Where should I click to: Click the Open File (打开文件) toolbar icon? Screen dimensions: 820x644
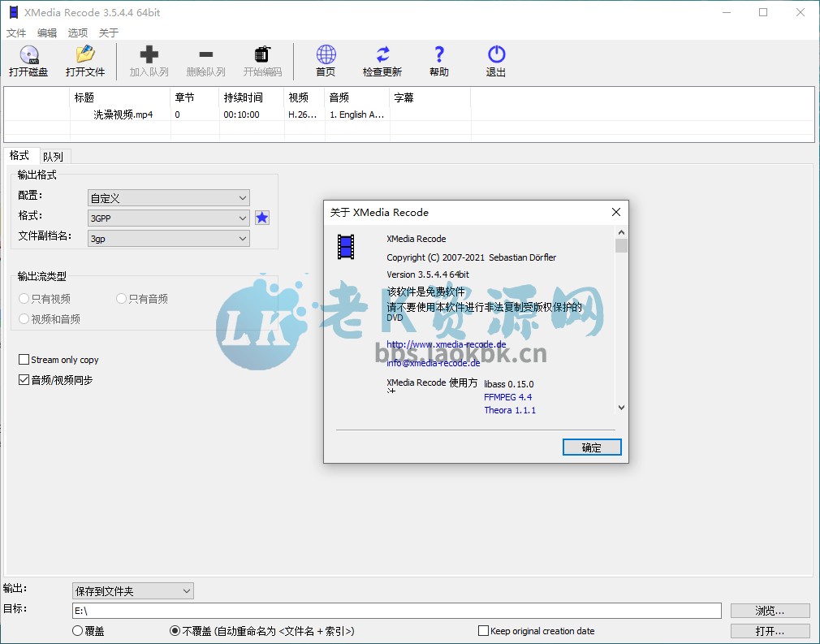coord(85,54)
